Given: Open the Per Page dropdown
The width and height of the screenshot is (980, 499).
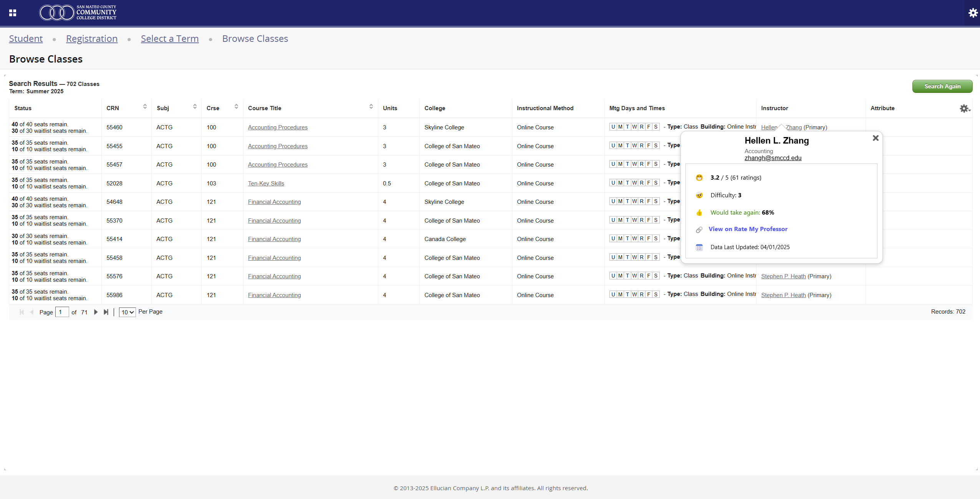Looking at the screenshot, I should [x=127, y=312].
